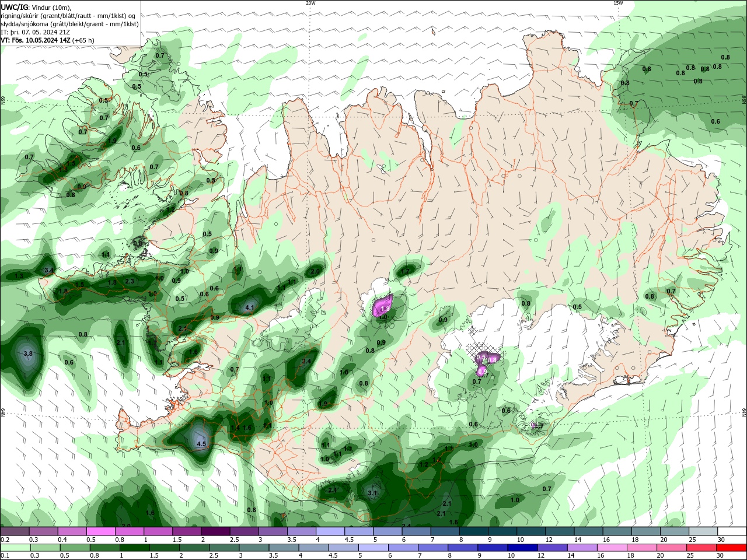Click the dusty mauve 0.2 snow legend swatch

click(x=15, y=531)
